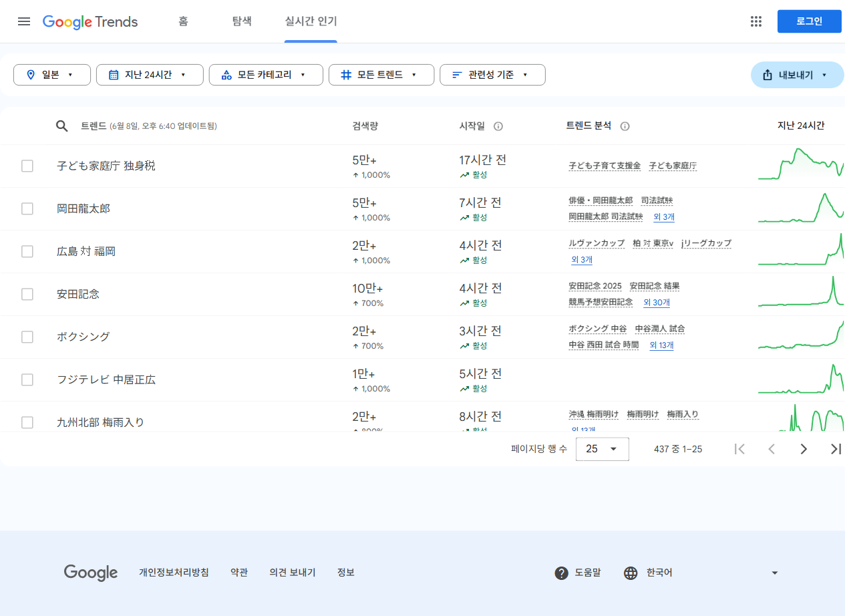845x616 pixels.
Task: Open the 모든 트렌드 filter dropdown
Action: point(381,75)
